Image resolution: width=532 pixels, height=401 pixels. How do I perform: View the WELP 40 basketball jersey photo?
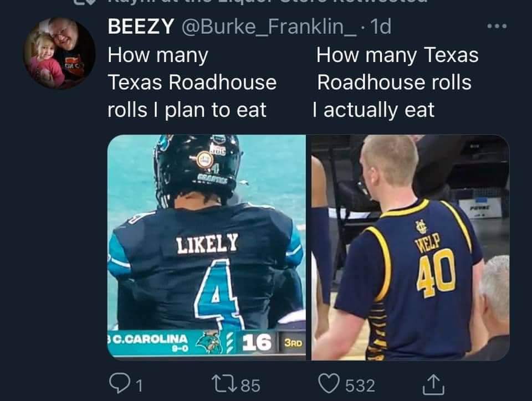[x=410, y=247]
